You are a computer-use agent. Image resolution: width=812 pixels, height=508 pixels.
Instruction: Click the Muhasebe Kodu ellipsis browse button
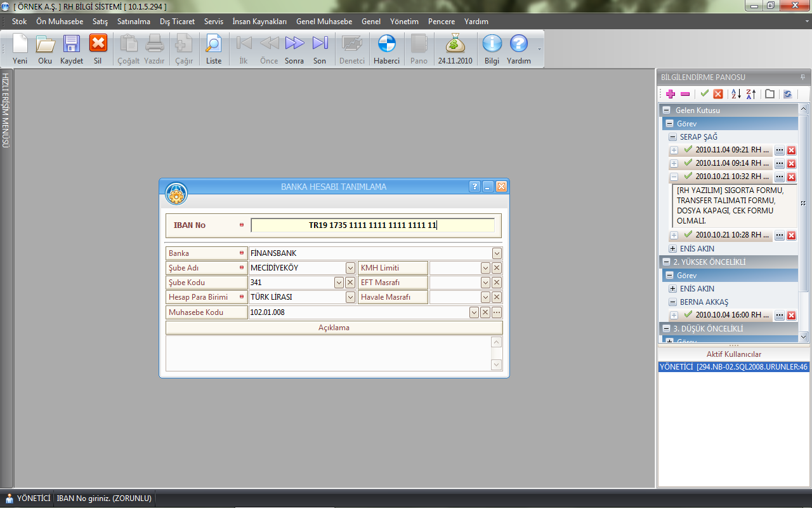pos(497,312)
